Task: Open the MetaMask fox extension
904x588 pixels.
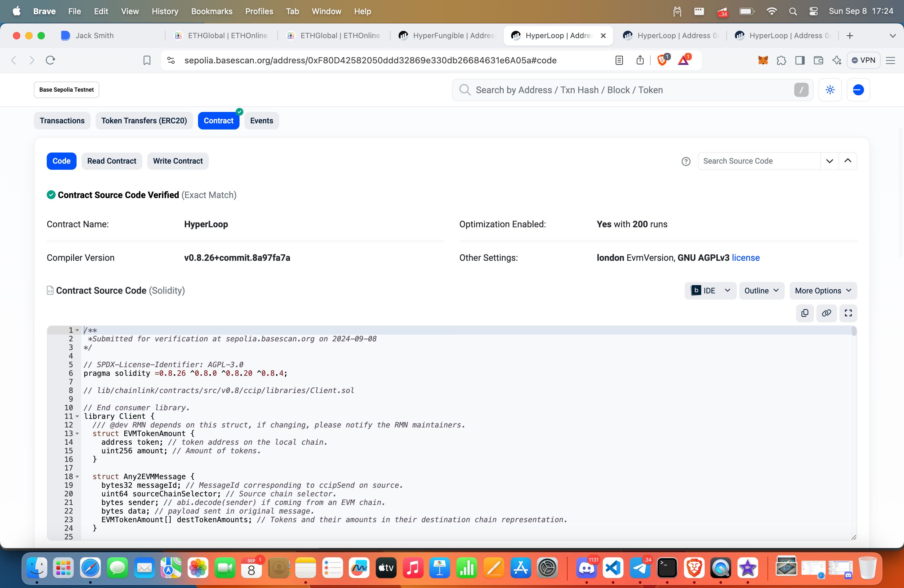Action: click(x=763, y=60)
